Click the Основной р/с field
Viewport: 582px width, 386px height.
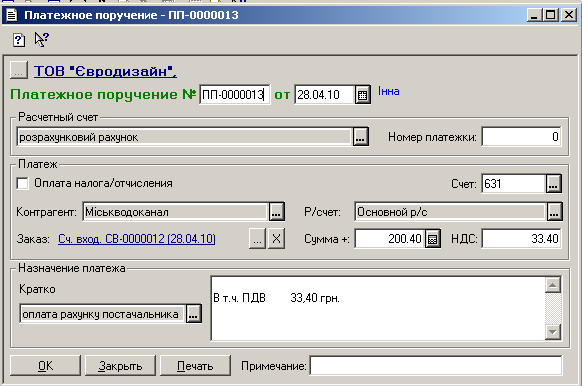click(450, 212)
